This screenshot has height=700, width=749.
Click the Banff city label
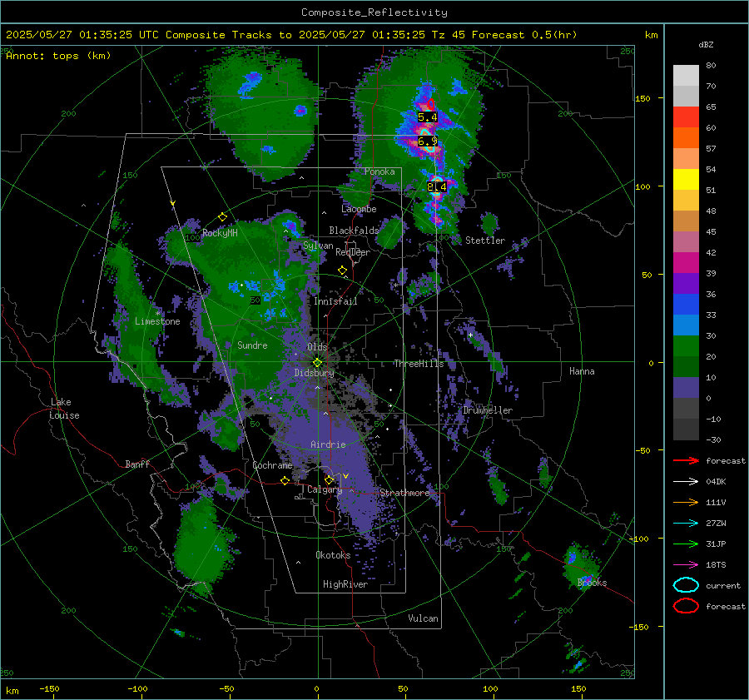[x=137, y=464]
